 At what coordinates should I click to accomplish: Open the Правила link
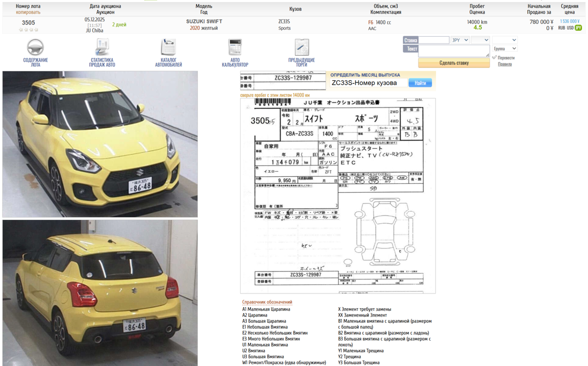[x=505, y=64]
